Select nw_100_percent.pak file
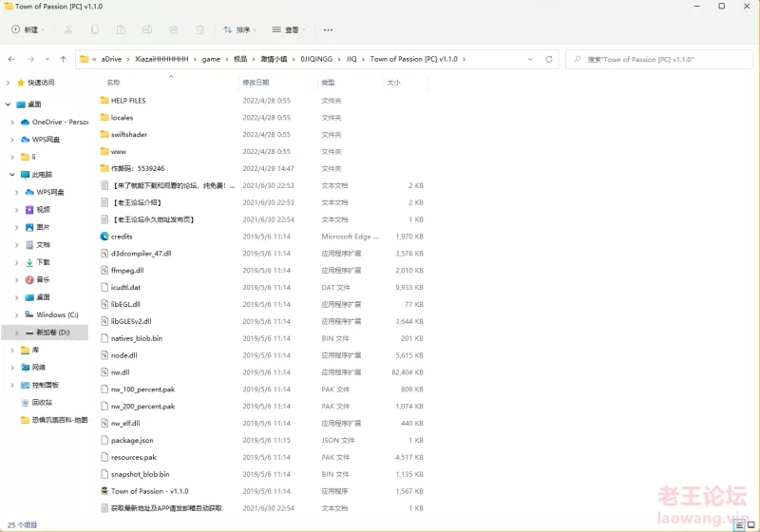760x532 pixels. [x=142, y=389]
